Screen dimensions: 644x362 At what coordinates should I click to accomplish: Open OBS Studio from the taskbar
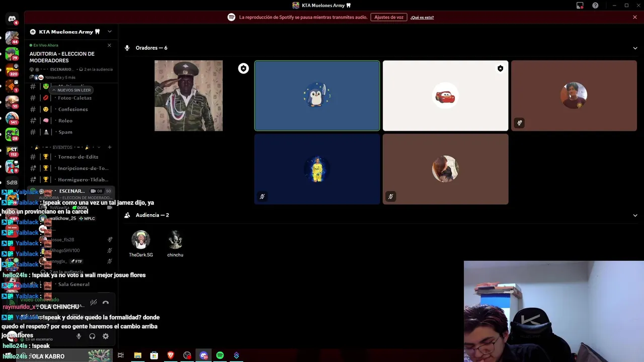(187, 355)
